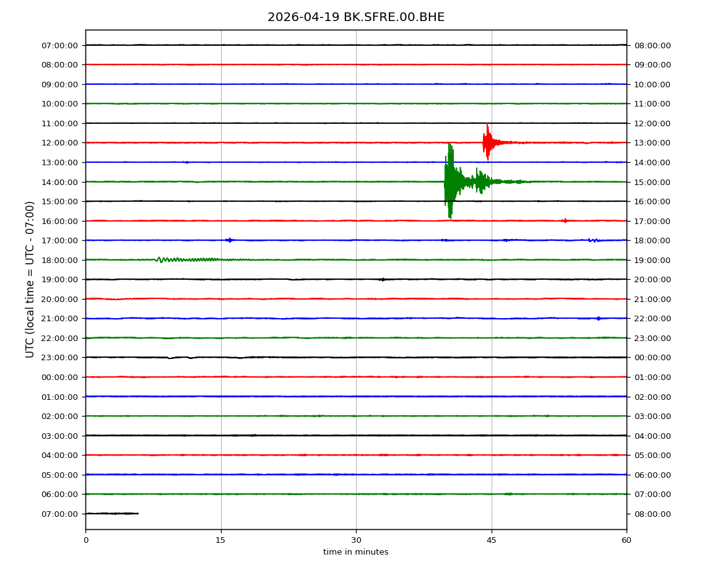Click the 11:00:00 label on the left axis

tap(61, 123)
